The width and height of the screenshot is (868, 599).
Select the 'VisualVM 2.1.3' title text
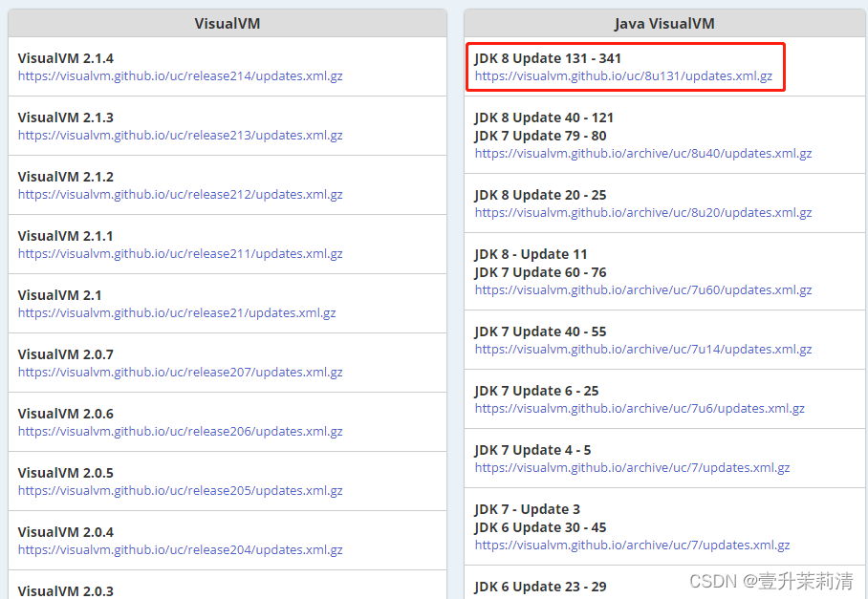[65, 118]
